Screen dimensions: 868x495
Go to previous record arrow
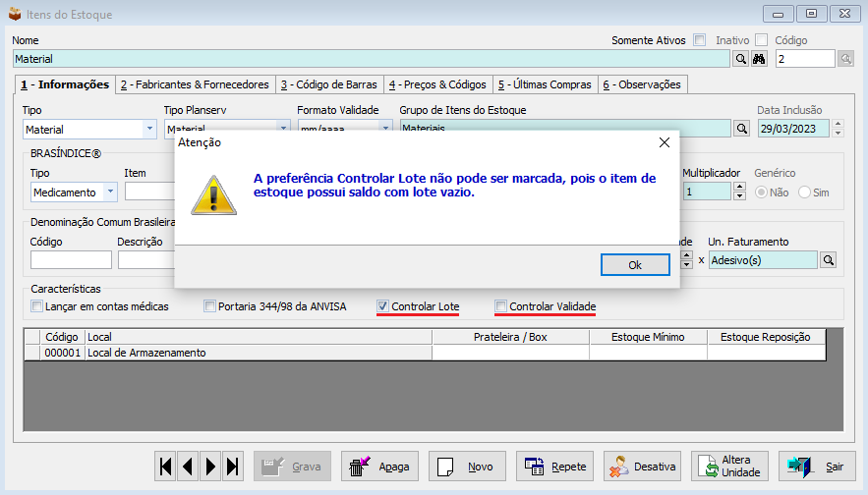click(188, 467)
